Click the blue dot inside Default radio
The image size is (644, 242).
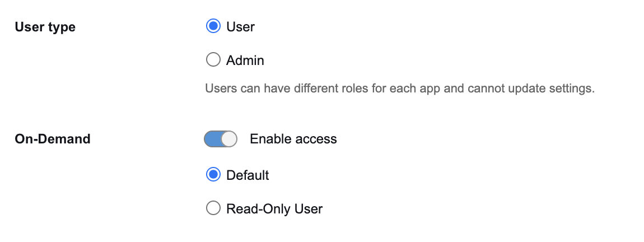213,175
